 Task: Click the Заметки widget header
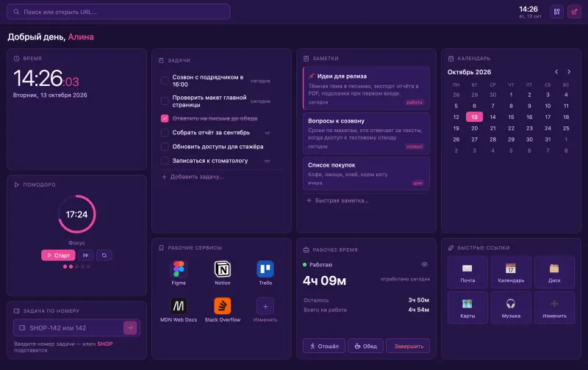(320, 59)
